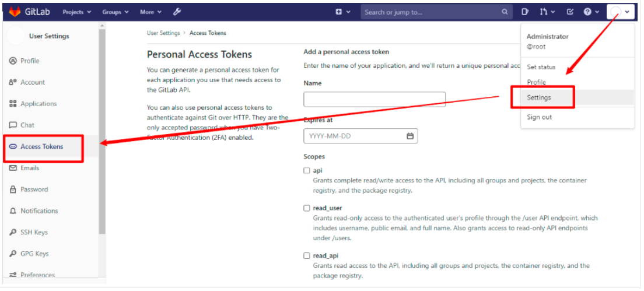Viewport: 644px width, 291px height.
Task: Open the to-do list icon
Action: point(570,12)
